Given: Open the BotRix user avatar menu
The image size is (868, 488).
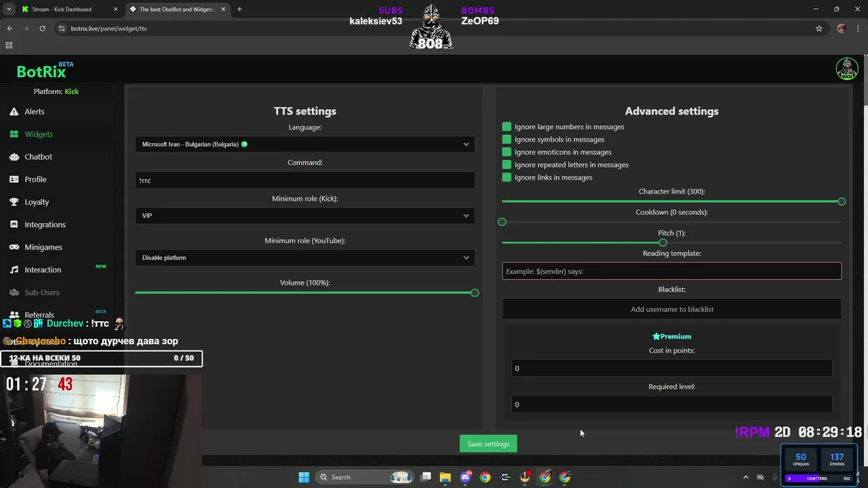Looking at the screenshot, I should point(847,69).
